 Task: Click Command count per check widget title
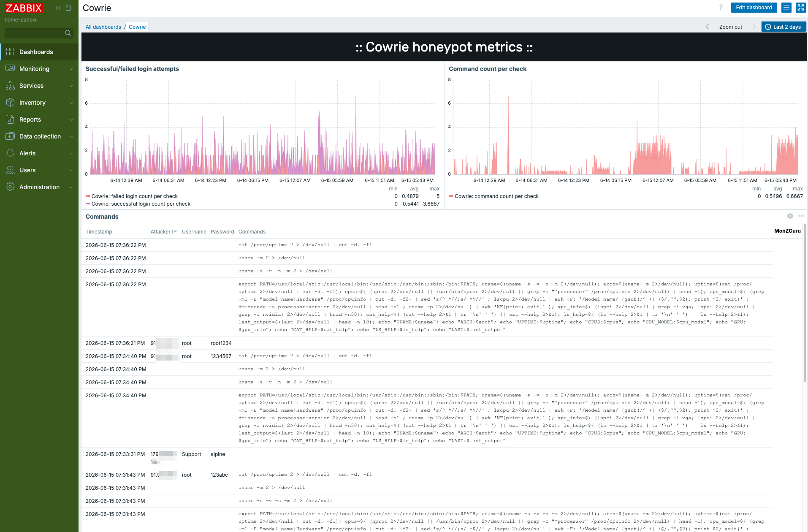[488, 69]
